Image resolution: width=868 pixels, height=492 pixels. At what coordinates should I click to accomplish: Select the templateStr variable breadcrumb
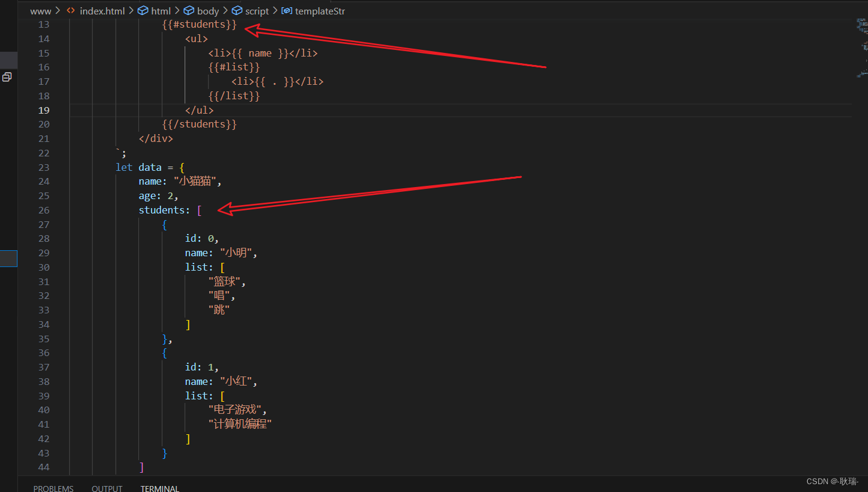[x=313, y=11]
